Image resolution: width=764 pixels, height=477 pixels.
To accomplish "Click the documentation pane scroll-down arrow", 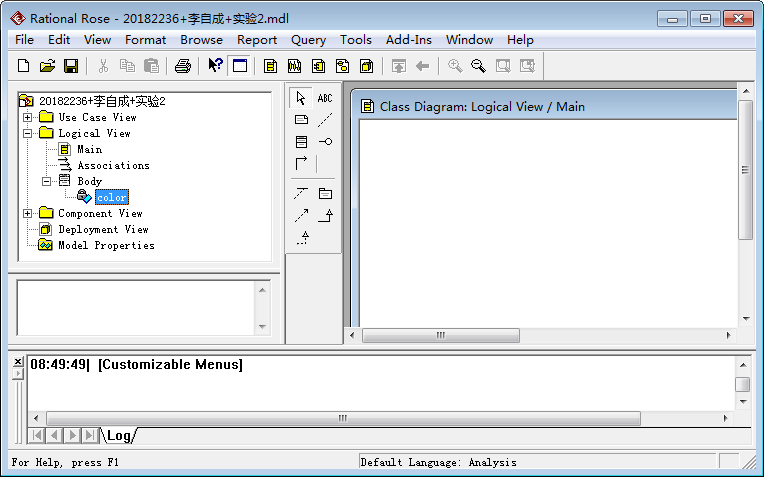I will pos(262,326).
